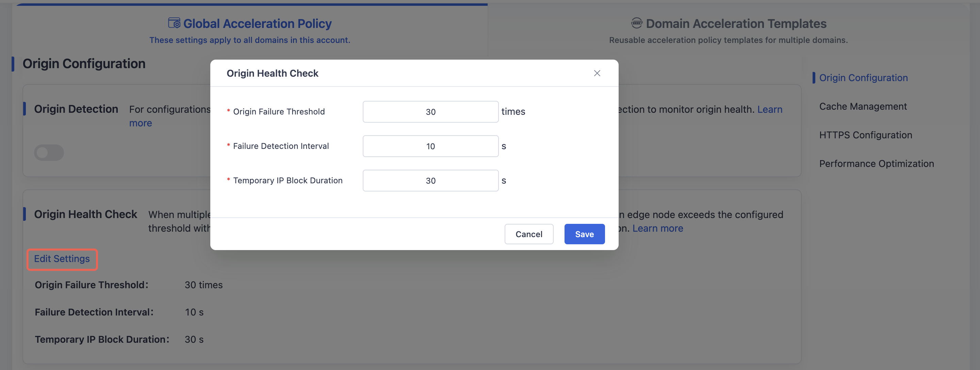The width and height of the screenshot is (980, 370).
Task: Focus the Temporary IP Block Duration input
Action: [430, 180]
